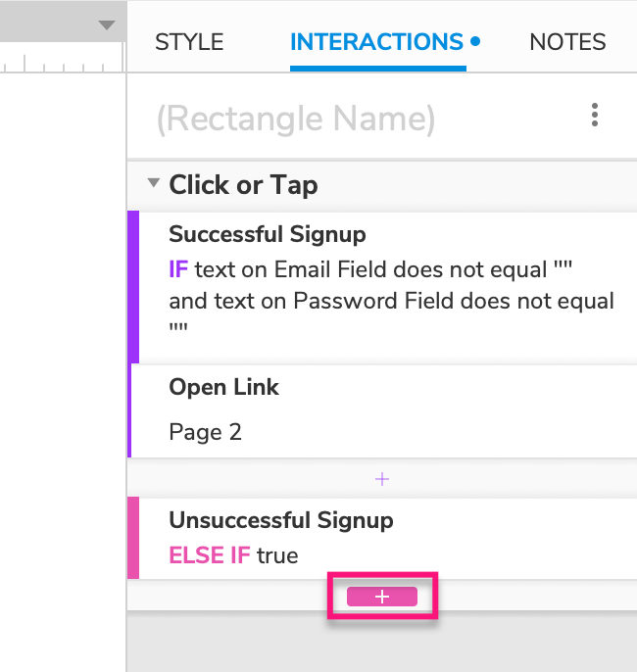Click the pink plus to add an action

point(382,597)
